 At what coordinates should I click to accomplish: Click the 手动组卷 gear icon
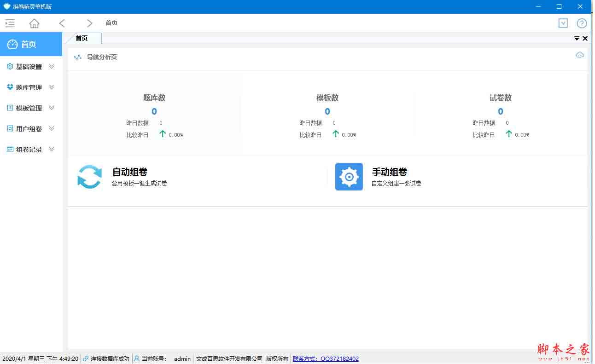point(349,177)
